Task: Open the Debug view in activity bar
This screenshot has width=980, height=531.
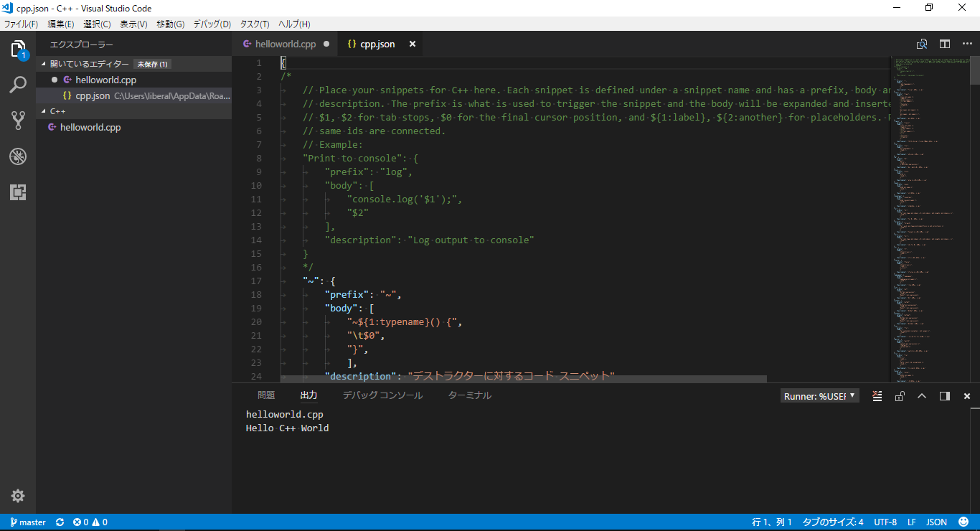Action: coord(18,156)
